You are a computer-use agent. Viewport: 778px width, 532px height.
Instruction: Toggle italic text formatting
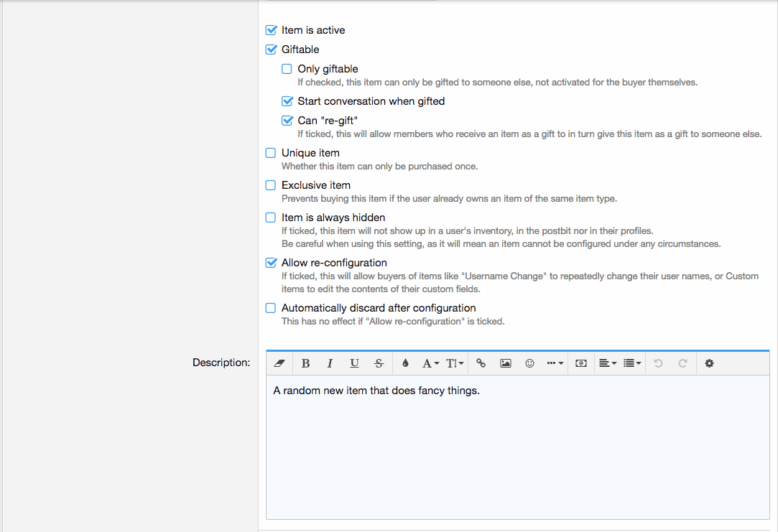(330, 363)
